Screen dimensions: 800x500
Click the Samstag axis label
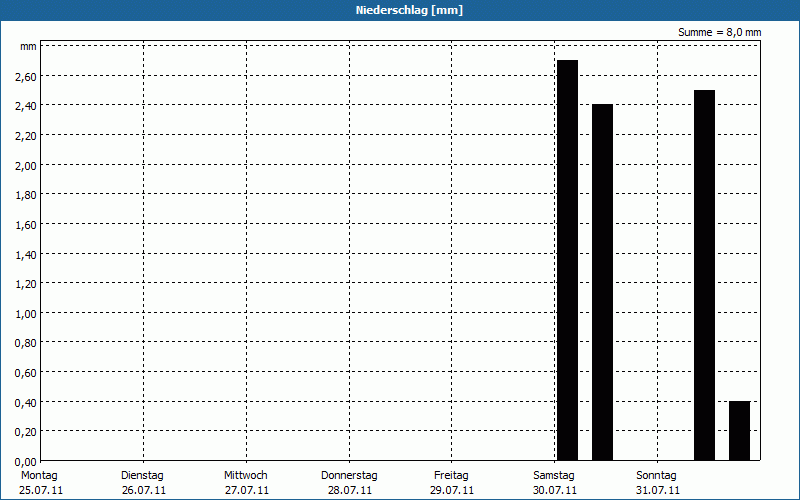(x=554, y=476)
